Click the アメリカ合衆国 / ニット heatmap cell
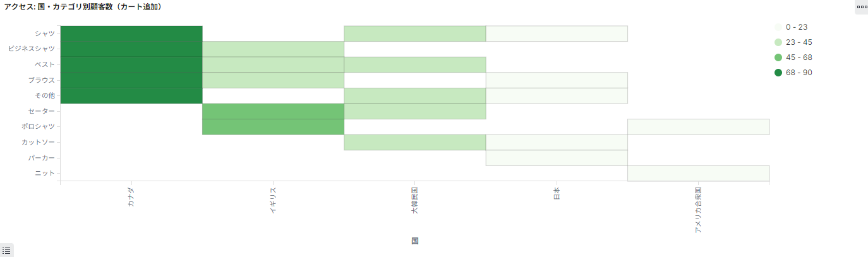 698,173
